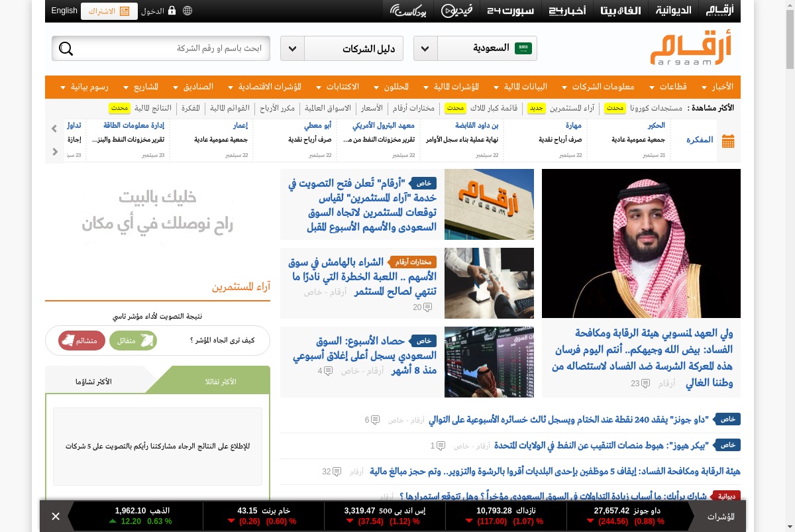
Task: Open the margin trading handshake thumbnail
Action: pyautogui.click(x=489, y=283)
